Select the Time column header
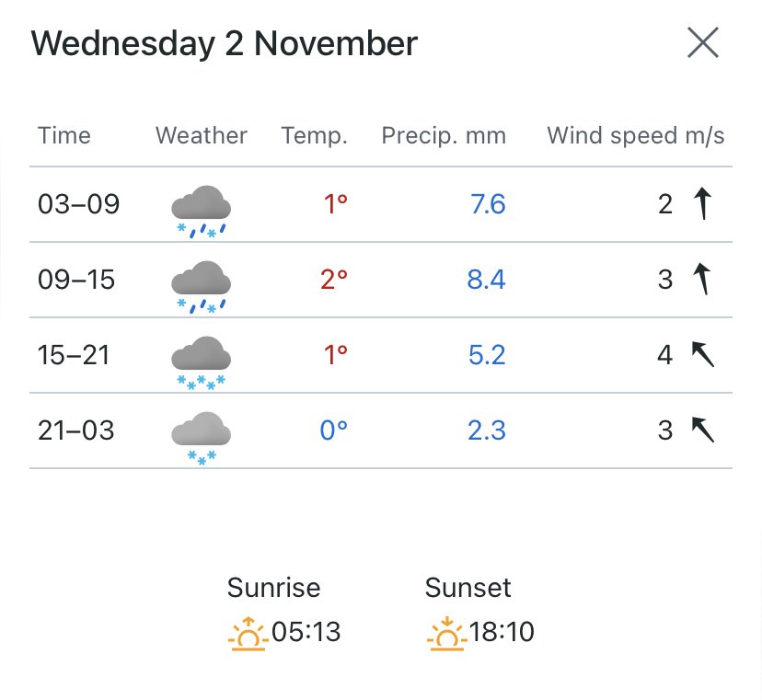The width and height of the screenshot is (762, 700). [x=64, y=135]
